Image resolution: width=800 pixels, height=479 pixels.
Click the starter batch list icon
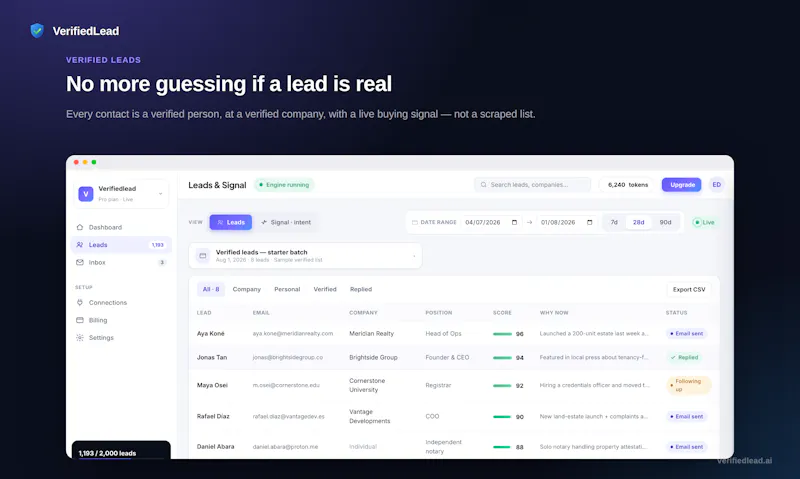(x=203, y=256)
